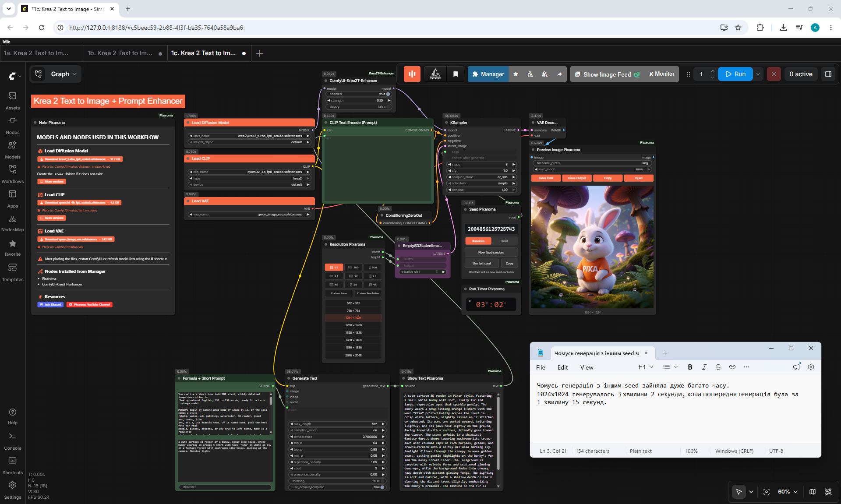
Task: Toggle the right side panel icon
Action: (x=828, y=74)
